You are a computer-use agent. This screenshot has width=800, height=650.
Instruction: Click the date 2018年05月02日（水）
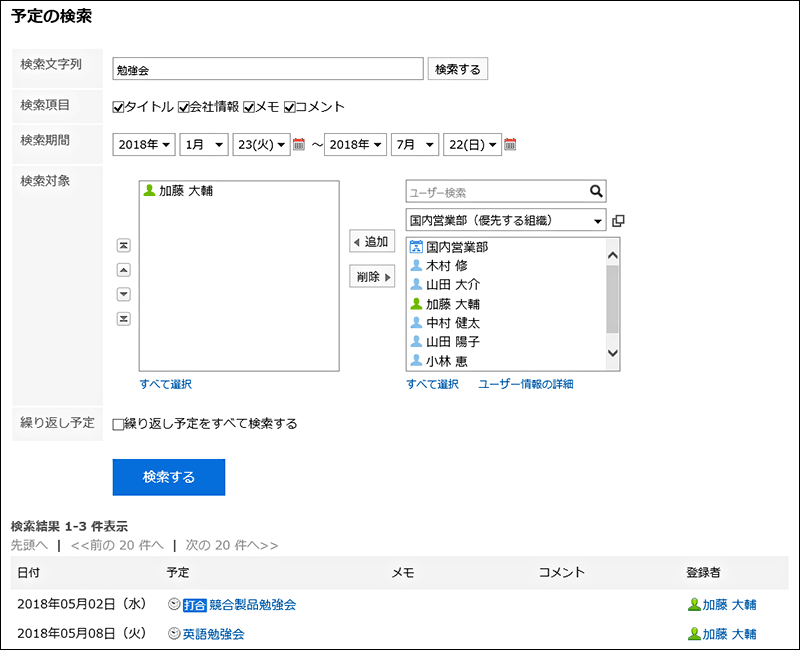(82, 605)
